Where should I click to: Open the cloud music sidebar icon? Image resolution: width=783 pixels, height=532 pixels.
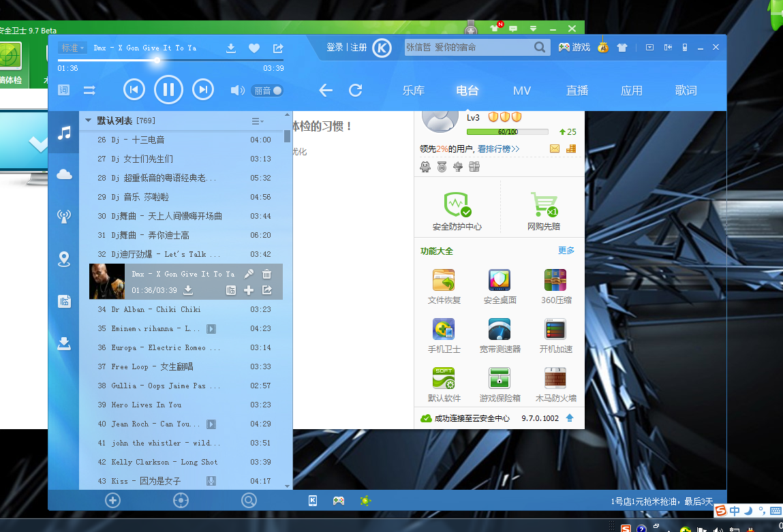point(64,174)
